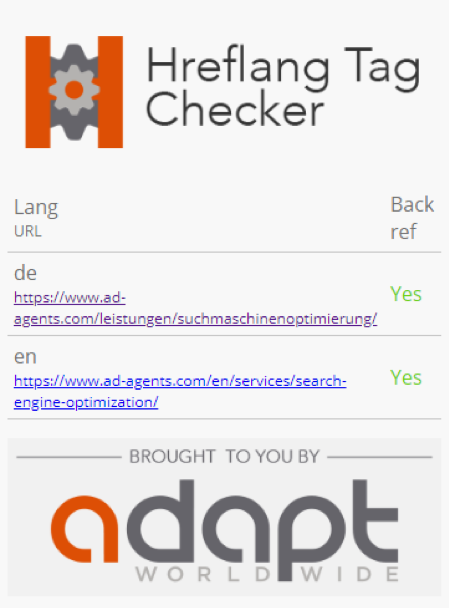This screenshot has width=449, height=608.
Task: Click the Hreflang Tag Checker title
Action: [283, 86]
